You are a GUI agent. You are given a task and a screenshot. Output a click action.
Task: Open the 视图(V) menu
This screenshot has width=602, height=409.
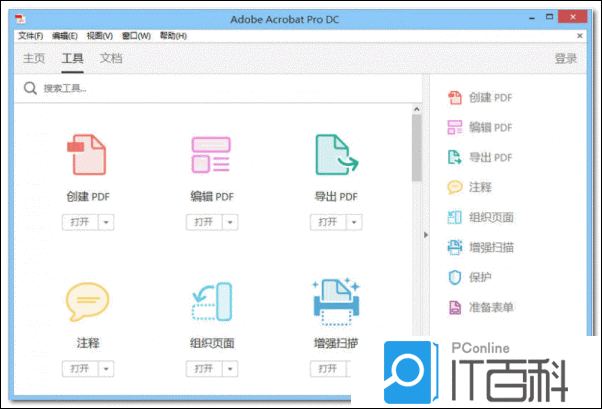click(x=99, y=36)
